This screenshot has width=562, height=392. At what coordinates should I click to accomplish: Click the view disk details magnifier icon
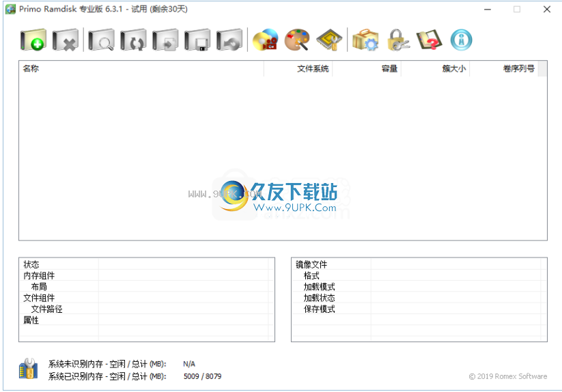coord(101,40)
